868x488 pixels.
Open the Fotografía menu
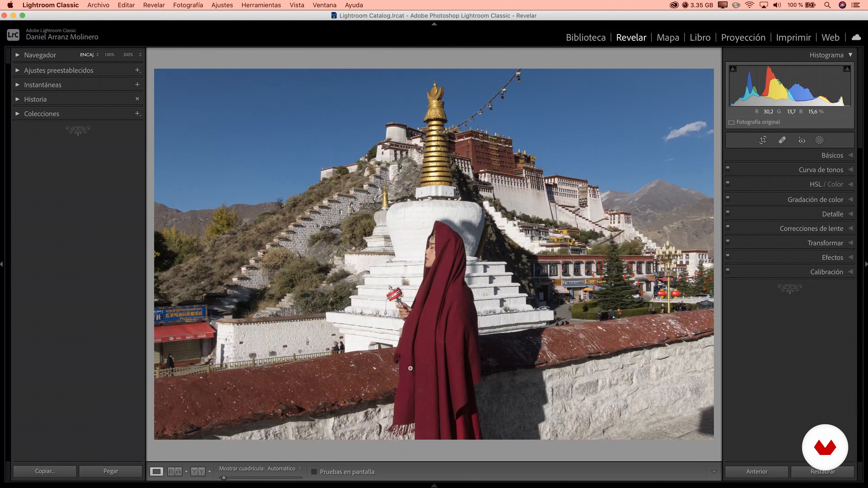[188, 5]
